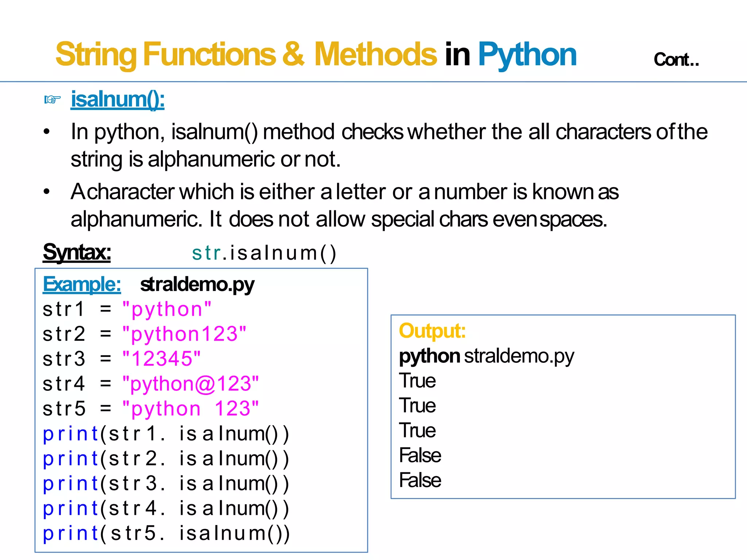Click the second 'True' in the output

pos(417,405)
